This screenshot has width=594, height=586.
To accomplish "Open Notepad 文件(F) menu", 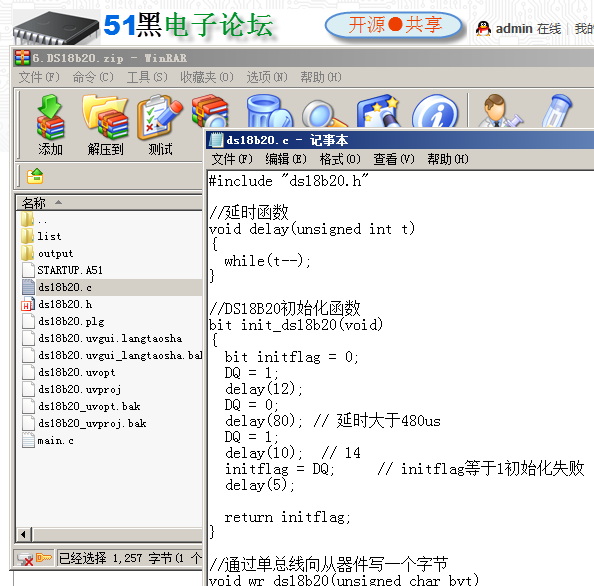I will click(x=232, y=159).
